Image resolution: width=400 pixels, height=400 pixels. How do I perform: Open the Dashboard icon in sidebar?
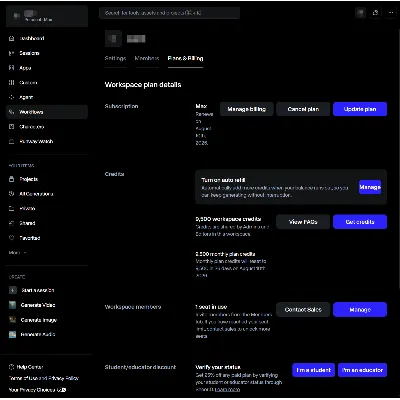point(12,38)
